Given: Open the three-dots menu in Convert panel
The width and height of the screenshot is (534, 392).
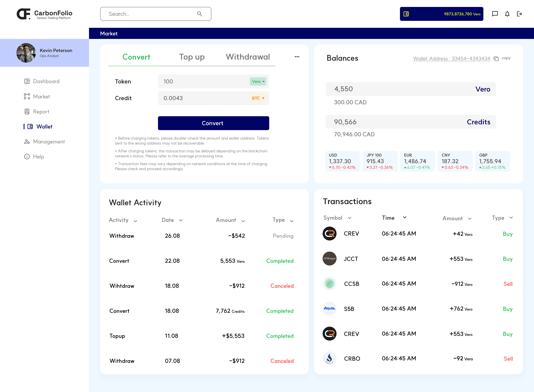Looking at the screenshot, I should (x=297, y=57).
